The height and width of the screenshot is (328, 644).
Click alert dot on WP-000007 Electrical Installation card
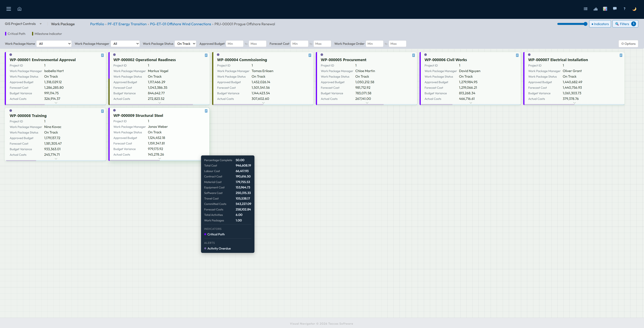pos(529,55)
